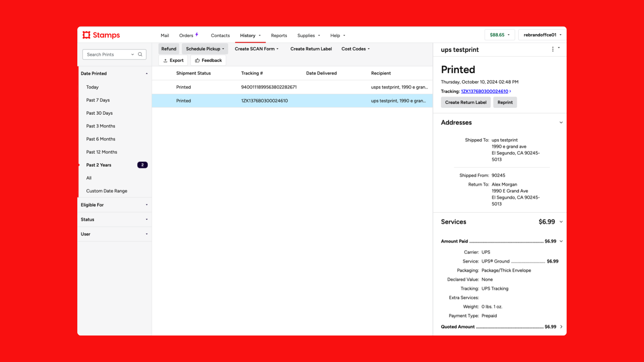Sort by Date Delivered column
Viewport: 644px width, 362px height.
point(321,73)
